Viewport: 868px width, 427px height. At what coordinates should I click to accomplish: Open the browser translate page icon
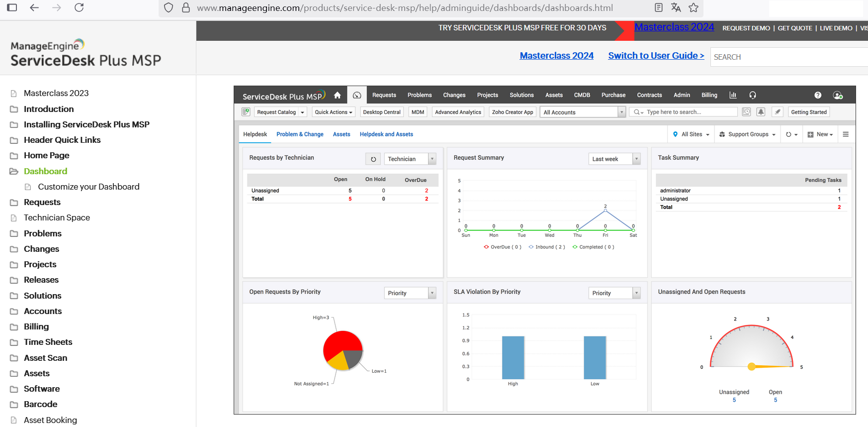[676, 7]
